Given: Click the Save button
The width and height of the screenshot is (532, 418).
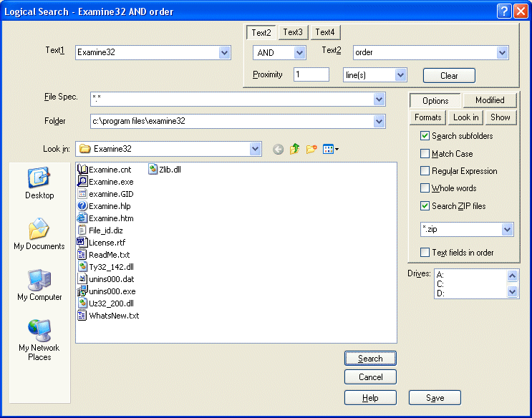Looking at the screenshot, I should (435, 398).
